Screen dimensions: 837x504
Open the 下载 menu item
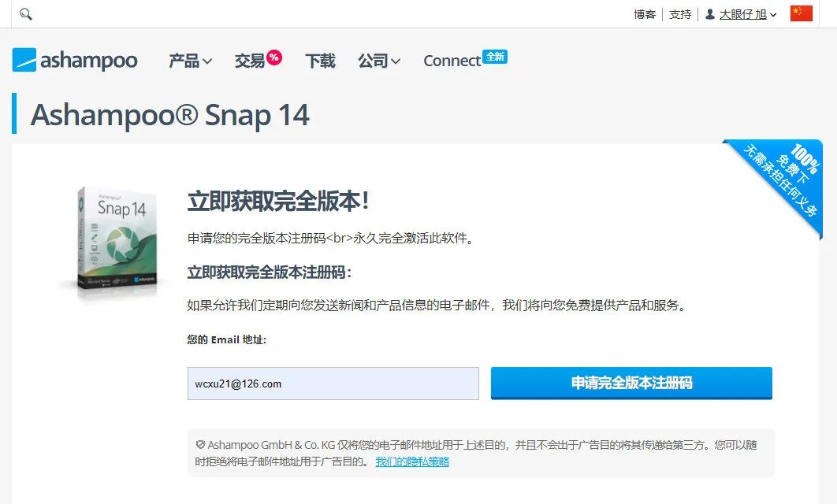coord(320,61)
